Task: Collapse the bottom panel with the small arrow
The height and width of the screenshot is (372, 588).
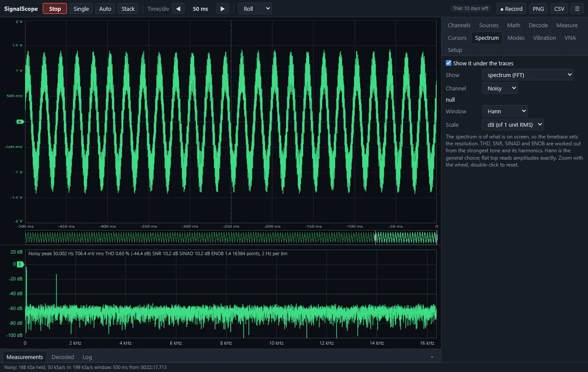Action: 432,357
